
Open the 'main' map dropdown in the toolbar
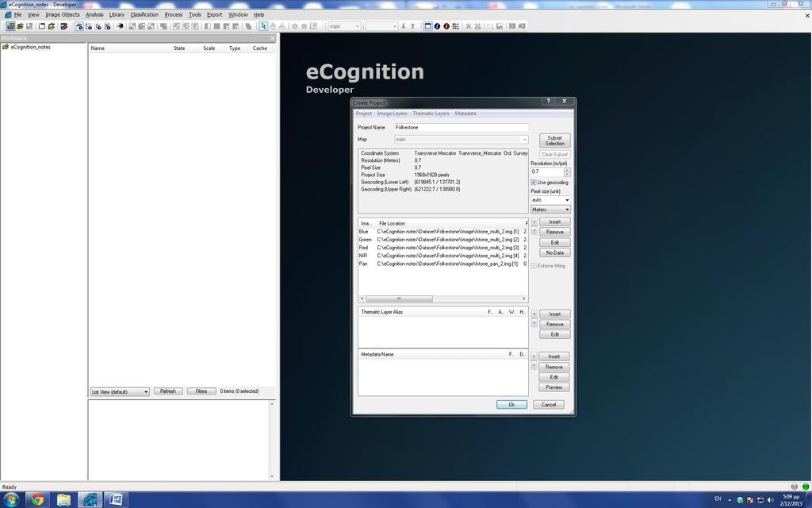pyautogui.click(x=344, y=26)
